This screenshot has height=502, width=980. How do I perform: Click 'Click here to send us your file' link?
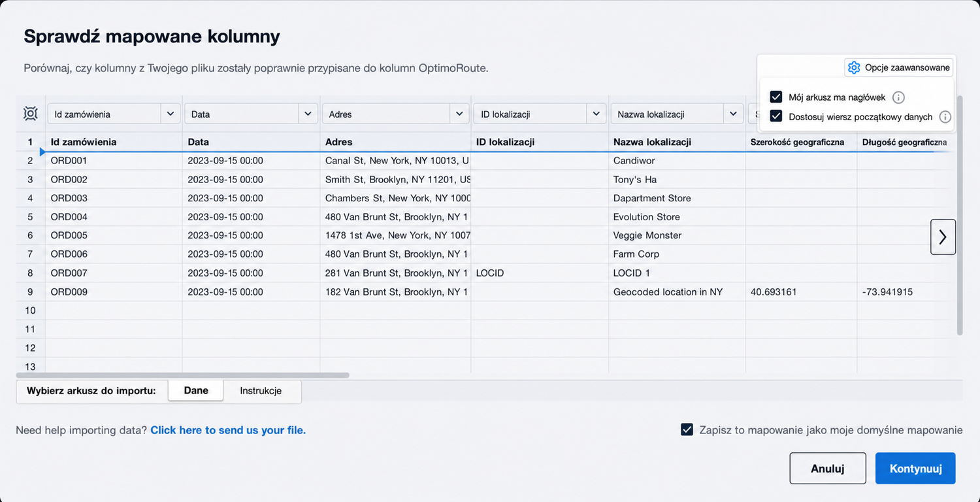click(x=228, y=430)
